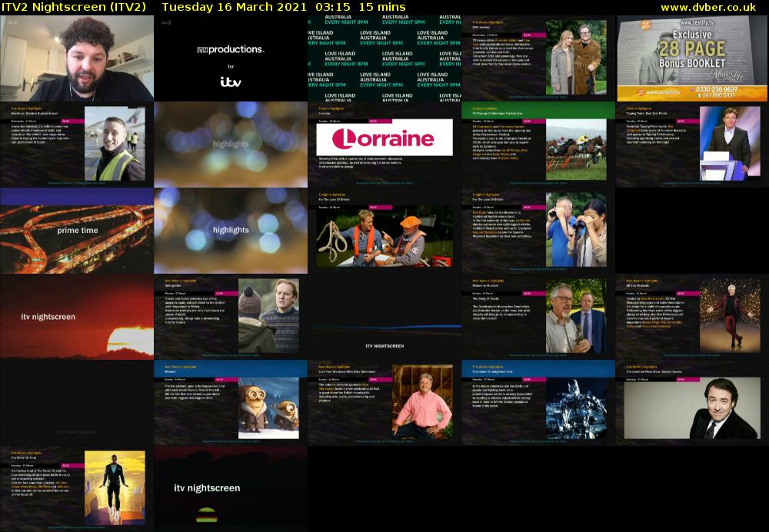This screenshot has width=769, height=532.
Task: Click the itv2 logo on the webcam thumbnail
Action: [x=11, y=22]
